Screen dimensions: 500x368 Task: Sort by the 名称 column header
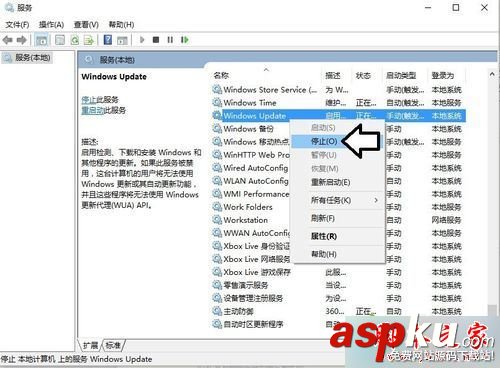pyautogui.click(x=266, y=75)
